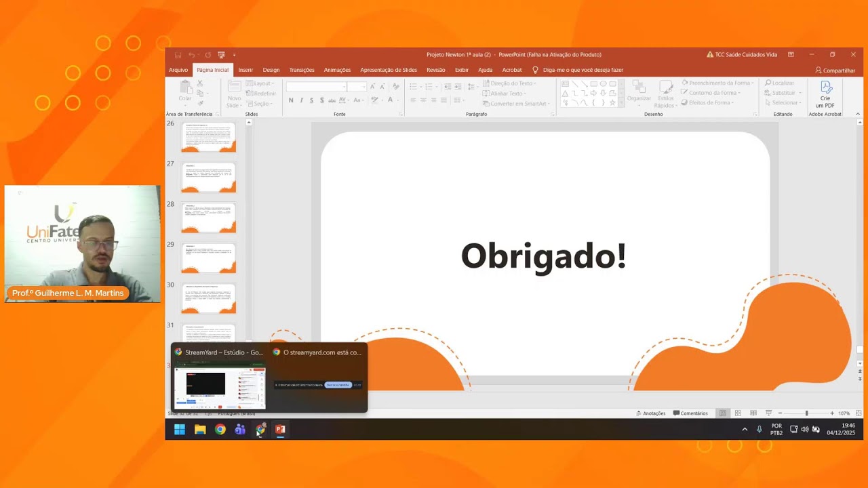Click Crie um PDF Adobe button
868x488 pixels.
pyautogui.click(x=825, y=94)
